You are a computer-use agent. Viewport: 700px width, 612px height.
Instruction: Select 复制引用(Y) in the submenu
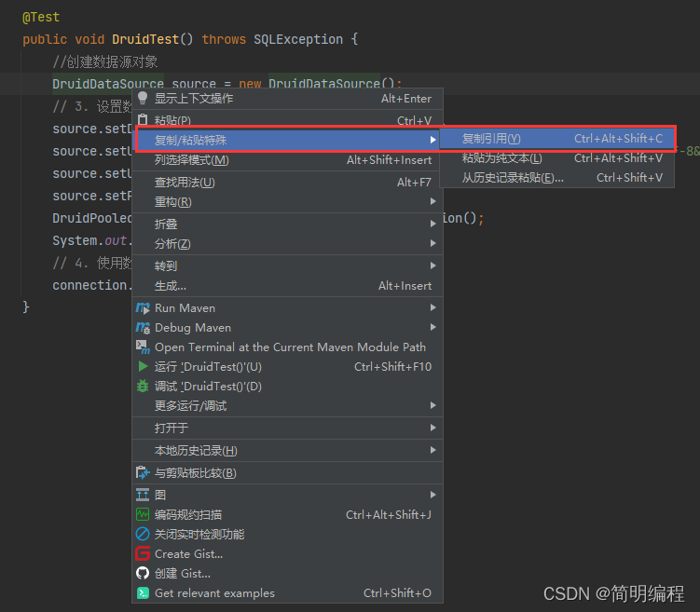556,139
